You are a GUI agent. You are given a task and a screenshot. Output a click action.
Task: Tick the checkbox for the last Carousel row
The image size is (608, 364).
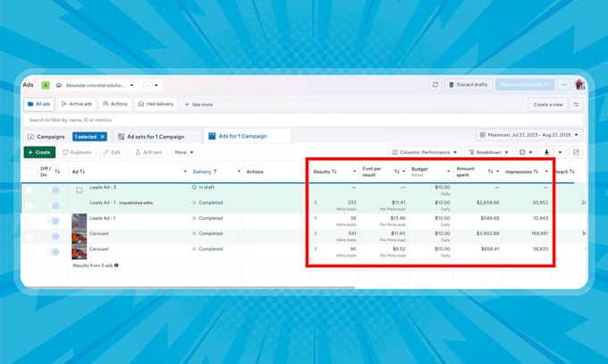click(x=29, y=252)
